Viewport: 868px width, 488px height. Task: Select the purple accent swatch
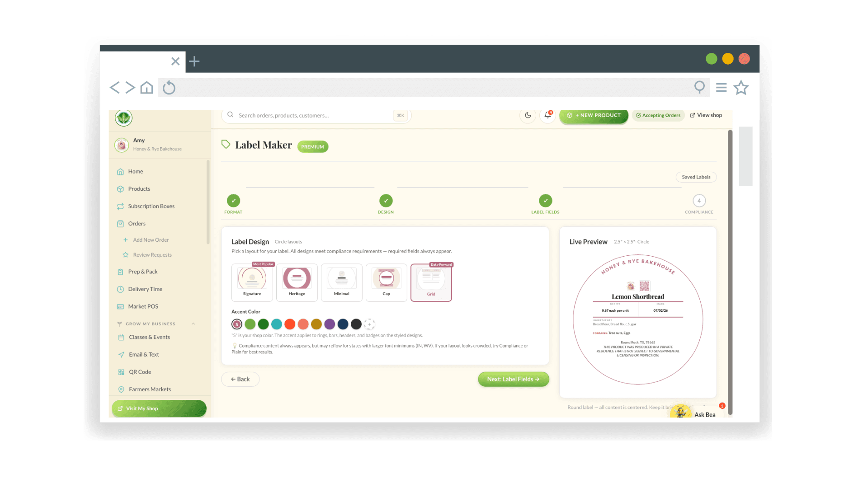(330, 324)
